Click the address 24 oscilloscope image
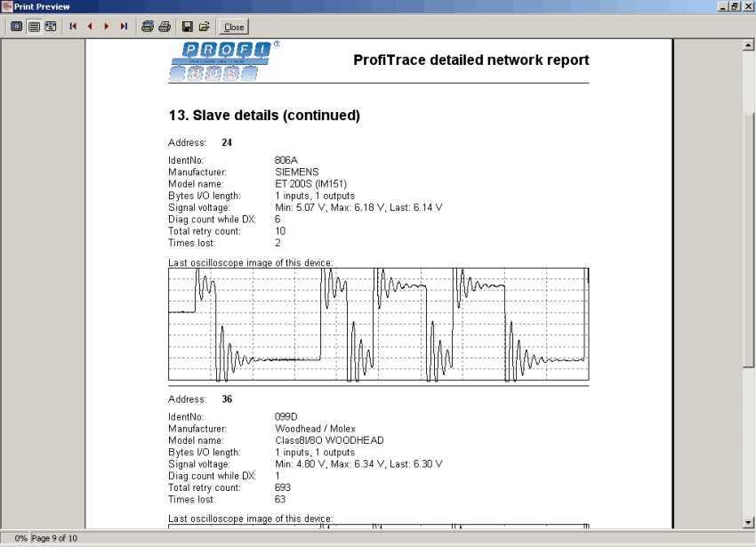The width and height of the screenshot is (756, 547). click(x=378, y=325)
